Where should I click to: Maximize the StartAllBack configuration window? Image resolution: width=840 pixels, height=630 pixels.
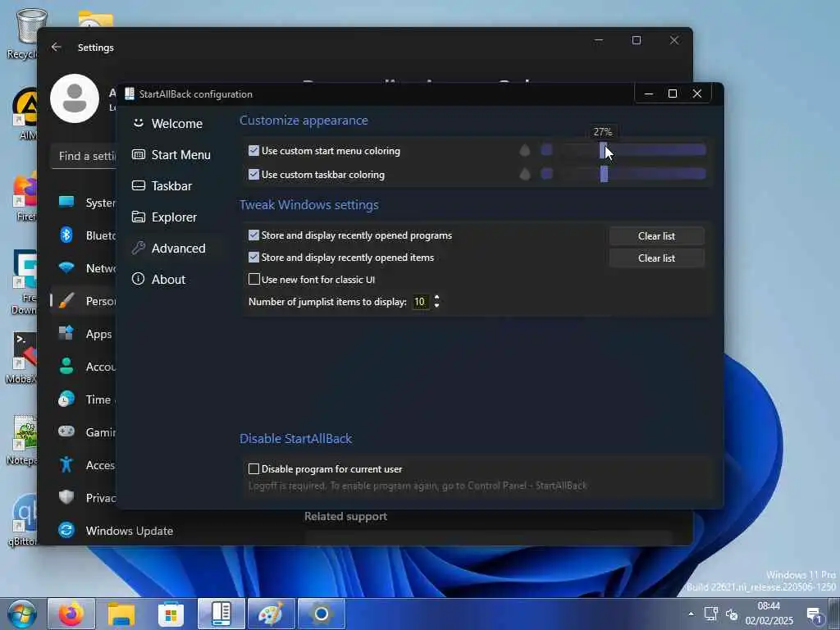click(673, 94)
